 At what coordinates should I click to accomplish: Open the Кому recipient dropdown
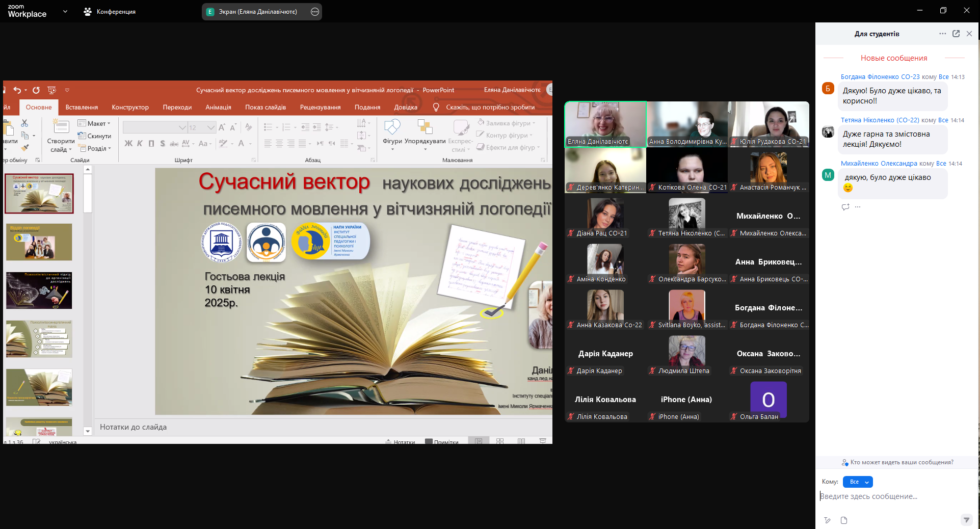[x=858, y=482]
